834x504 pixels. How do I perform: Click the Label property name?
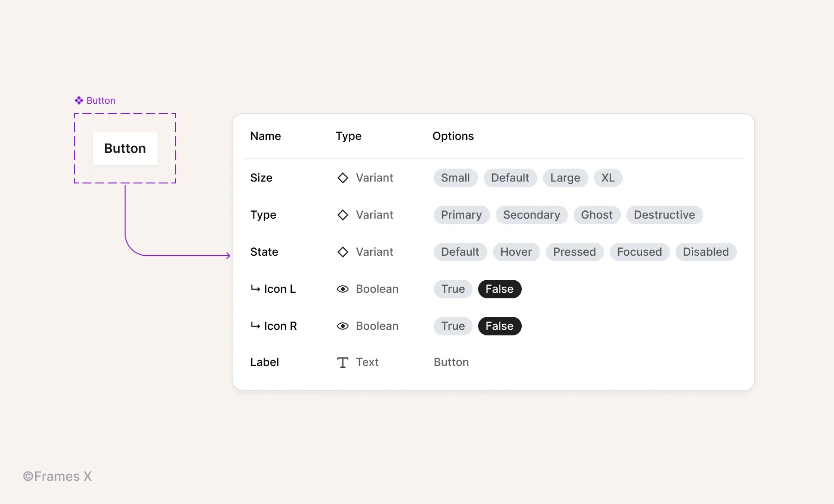point(265,362)
